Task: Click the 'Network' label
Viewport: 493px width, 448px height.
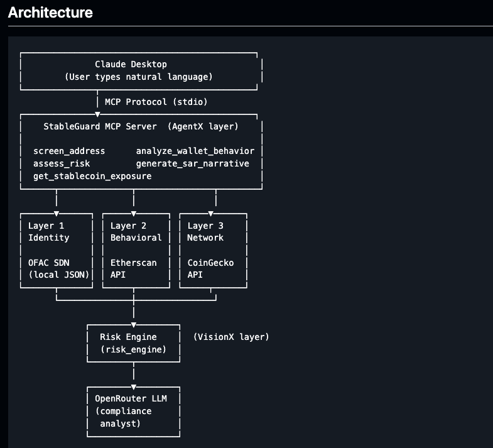Action: pyautogui.click(x=205, y=238)
